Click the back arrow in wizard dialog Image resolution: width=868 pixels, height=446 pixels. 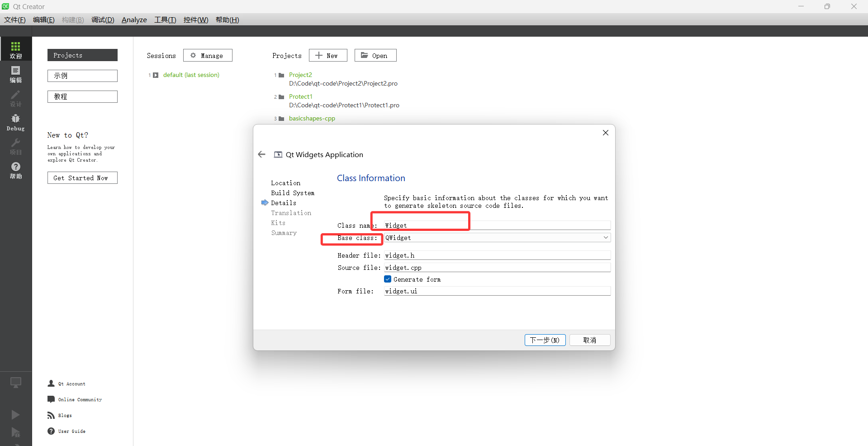(x=261, y=154)
